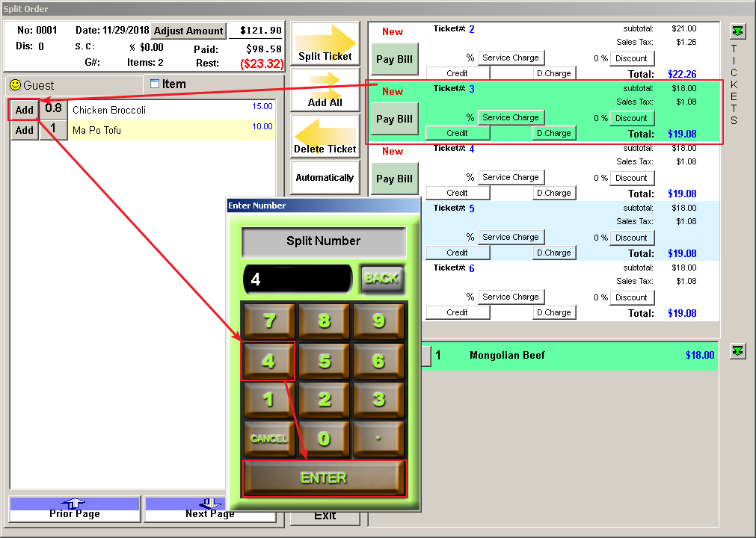756x538 pixels.
Task: Go to Prior Page
Action: coord(75,509)
